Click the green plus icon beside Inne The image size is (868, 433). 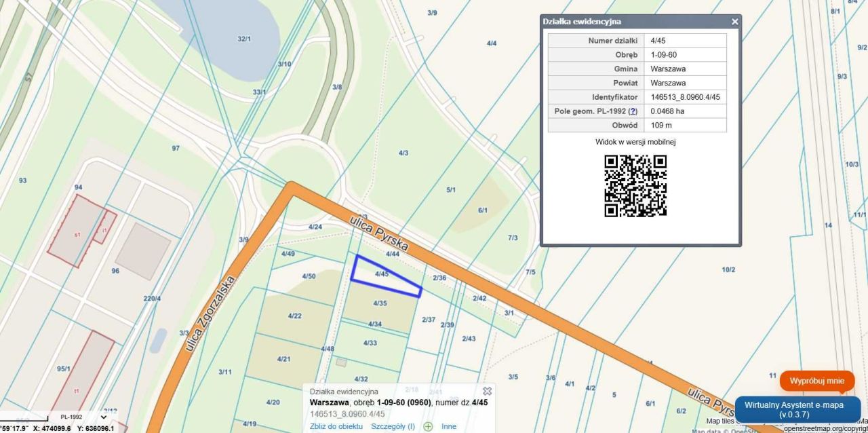pos(427,426)
